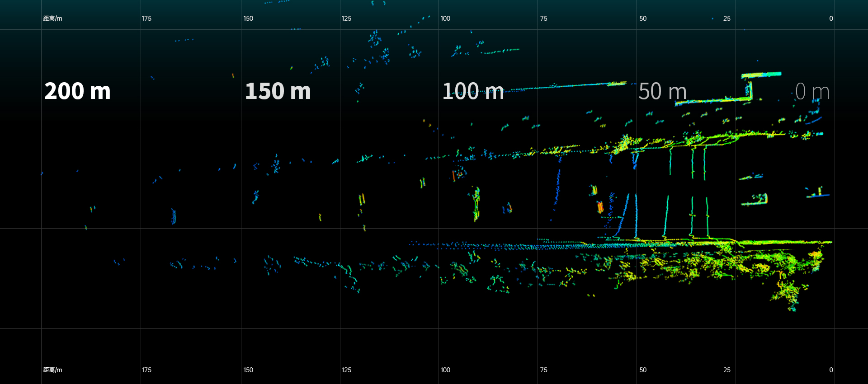Pick the 50 tick on bottom axis
This screenshot has height=384, width=868.
[643, 370]
